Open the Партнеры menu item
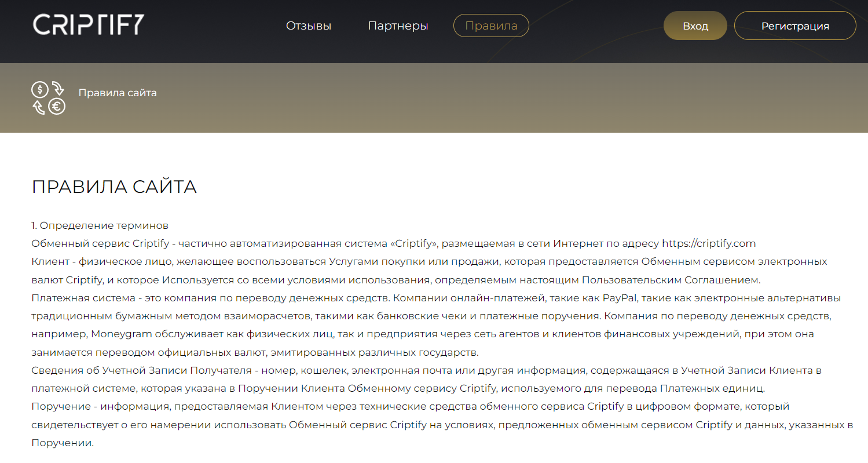This screenshot has width=868, height=463. point(398,26)
